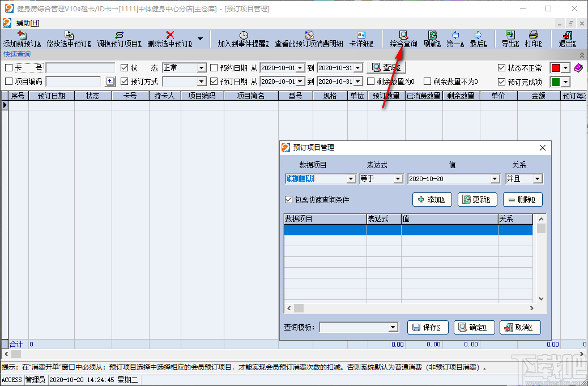The image size is (588, 386).
Task: Click the 持卡人 column header
Action: click(x=165, y=96)
